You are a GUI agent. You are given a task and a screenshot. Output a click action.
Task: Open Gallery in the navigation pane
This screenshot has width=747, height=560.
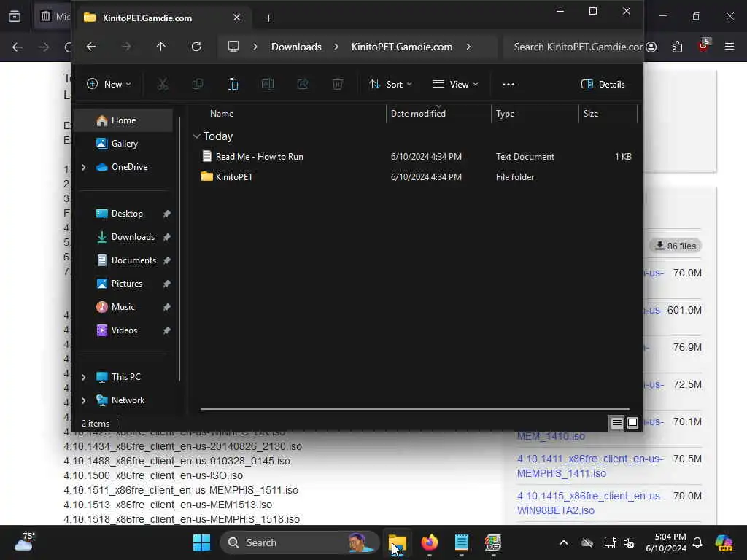click(x=124, y=144)
